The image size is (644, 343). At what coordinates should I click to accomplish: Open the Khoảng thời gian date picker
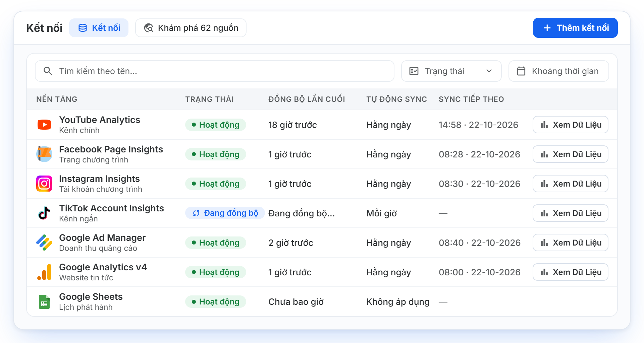[559, 71]
